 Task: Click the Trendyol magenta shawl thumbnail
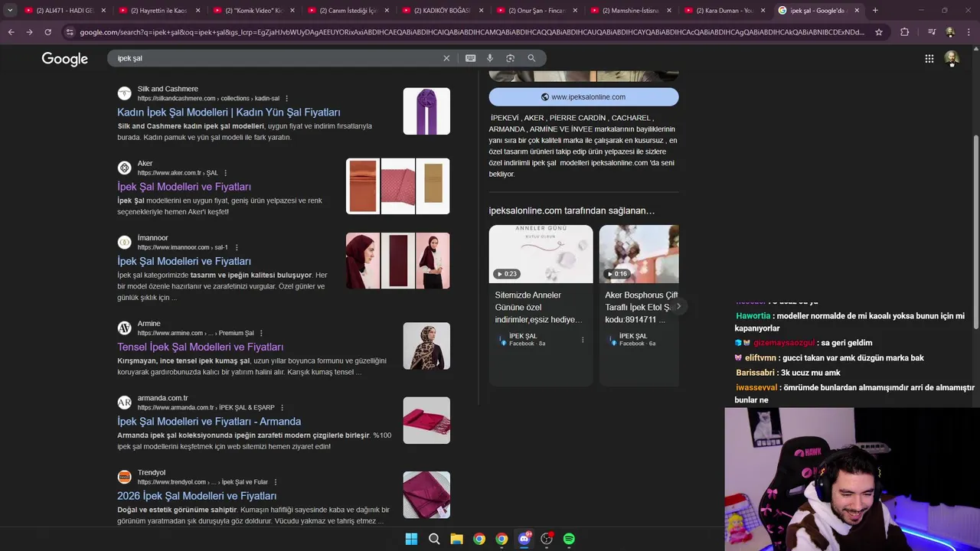(x=426, y=494)
